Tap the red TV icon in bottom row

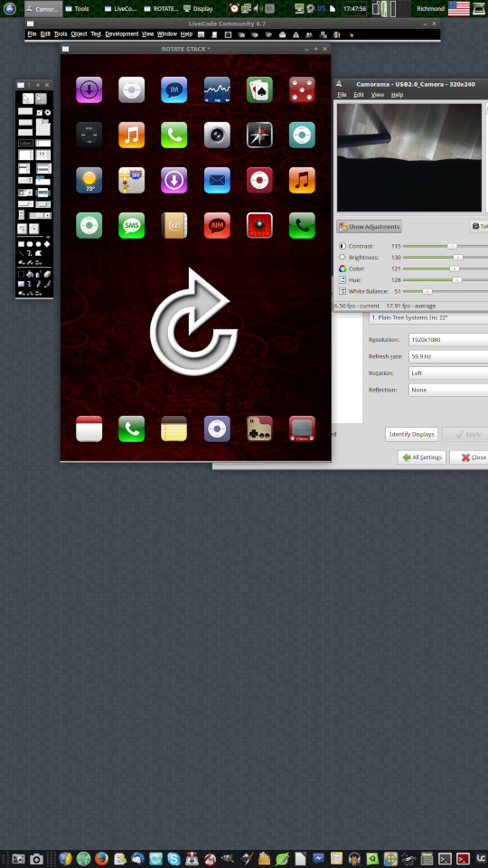point(302,429)
